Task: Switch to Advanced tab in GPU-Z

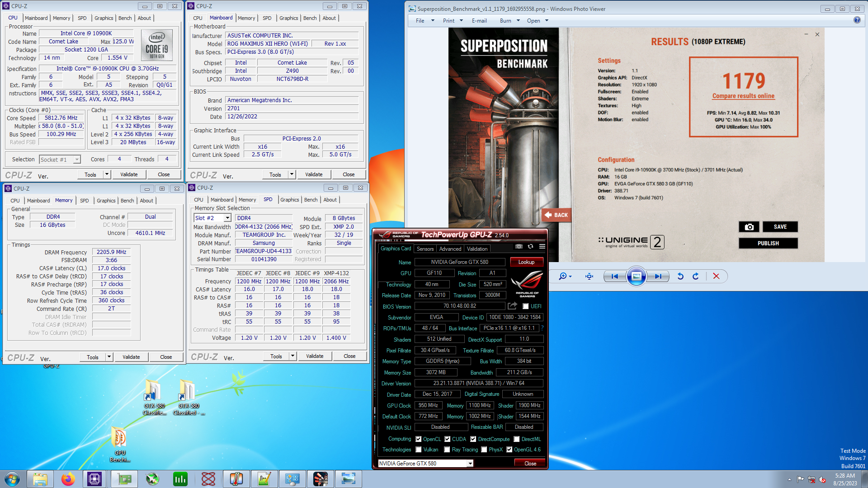Action: click(450, 249)
